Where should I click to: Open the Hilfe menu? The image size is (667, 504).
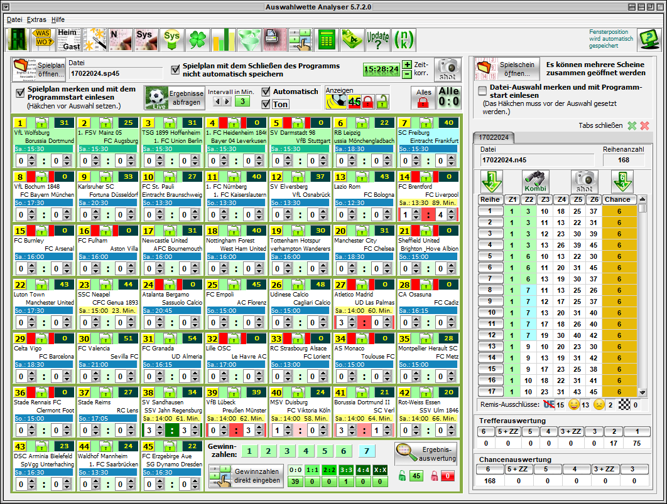pyautogui.click(x=58, y=20)
